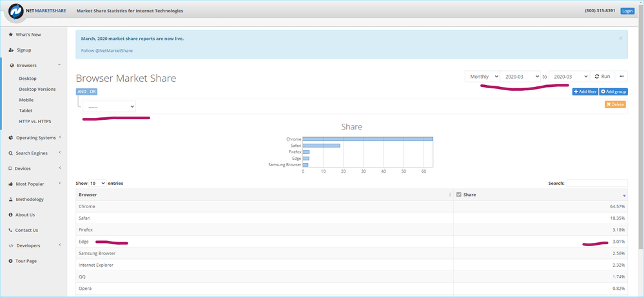This screenshot has width=644, height=297.
Task: Expand the Devices sidebar section
Action: click(60, 168)
